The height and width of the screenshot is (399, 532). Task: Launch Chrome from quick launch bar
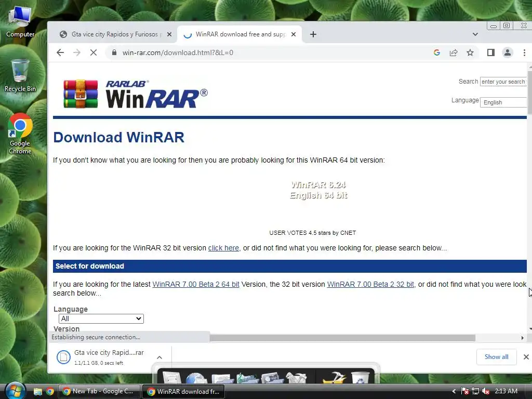(50, 392)
